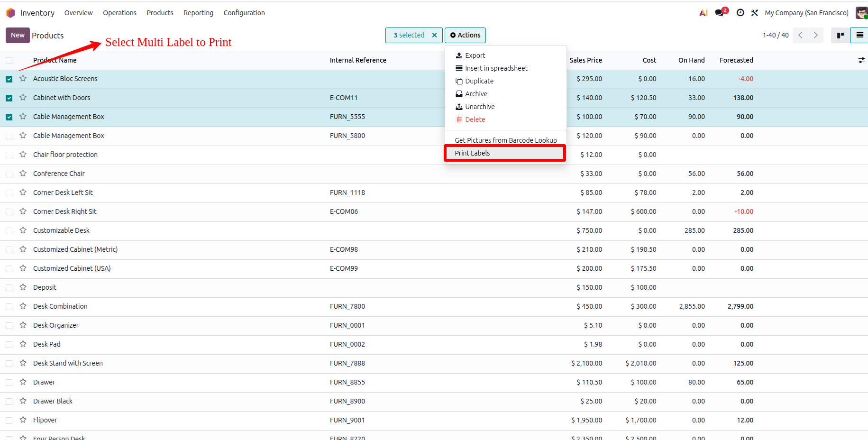Open the Operations menu

(119, 13)
